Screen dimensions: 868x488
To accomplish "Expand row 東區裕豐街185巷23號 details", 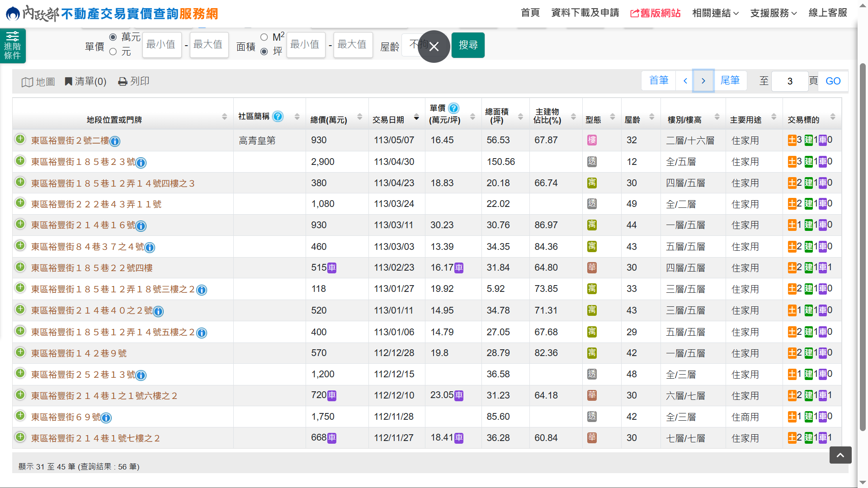I will pos(20,160).
